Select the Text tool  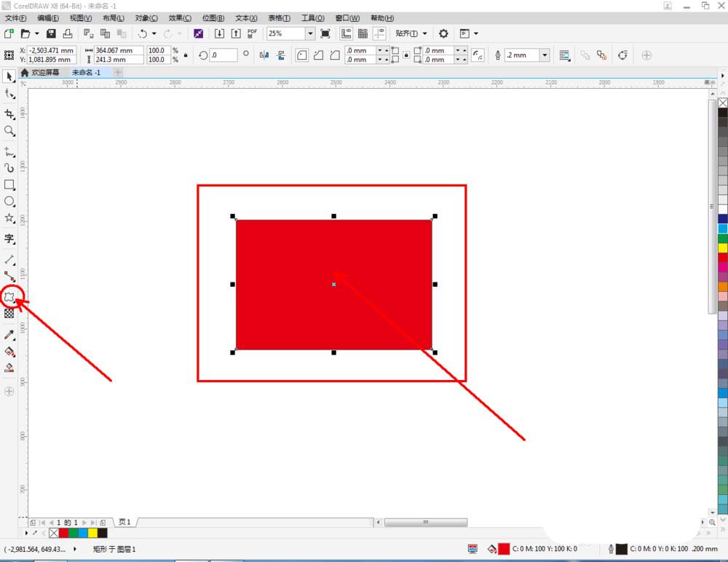point(9,240)
